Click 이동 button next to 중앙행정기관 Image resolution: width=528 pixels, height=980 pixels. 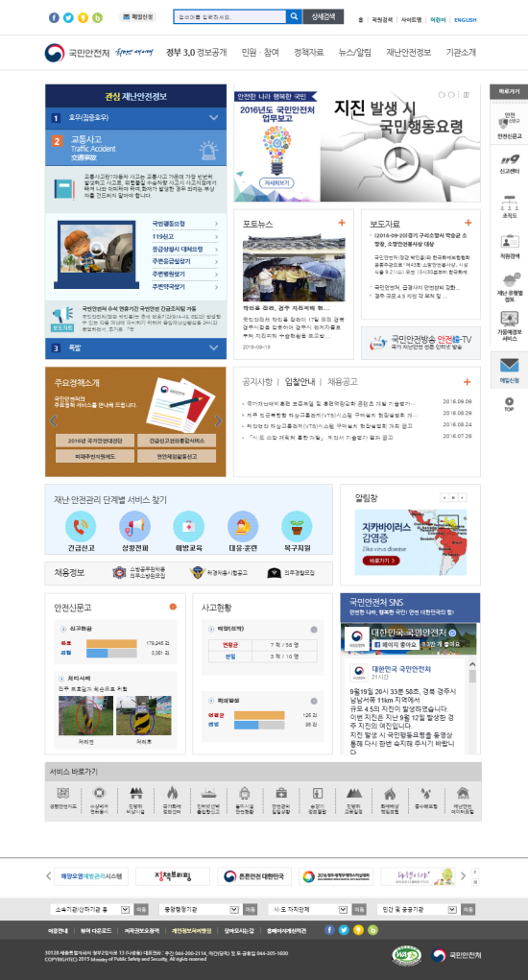(x=250, y=909)
